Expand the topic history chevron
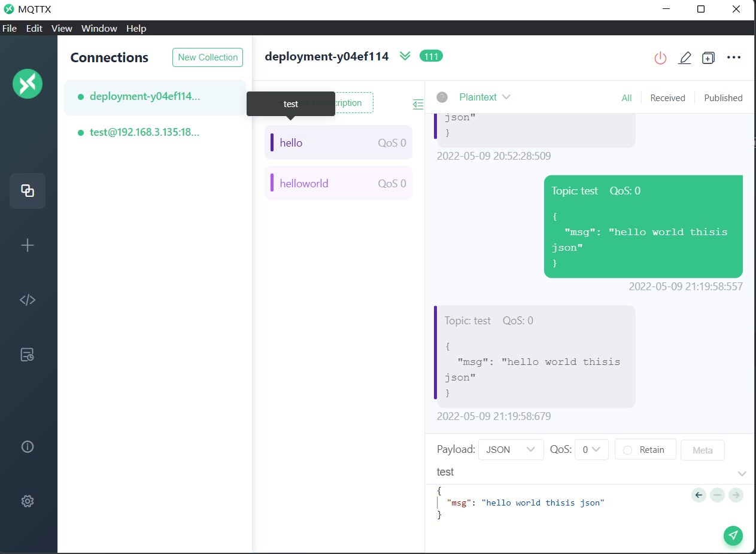 742,473
